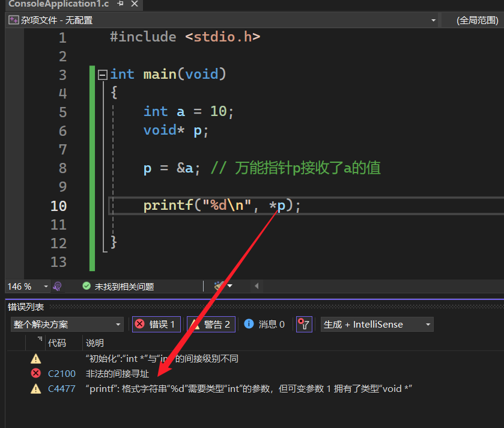504x428 pixels.
Task: Click the 说明 column header
Action: (x=95, y=343)
